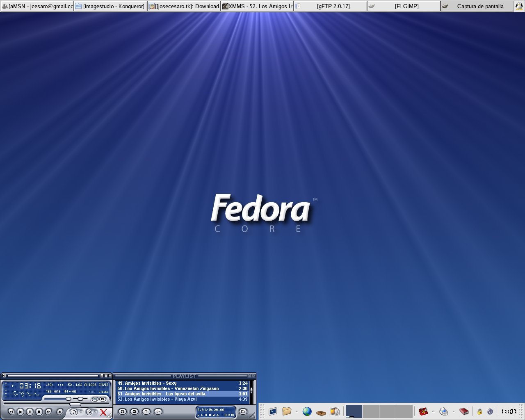Click the logout power icon in panel
Screen dimensions: 525x420
click(490, 411)
